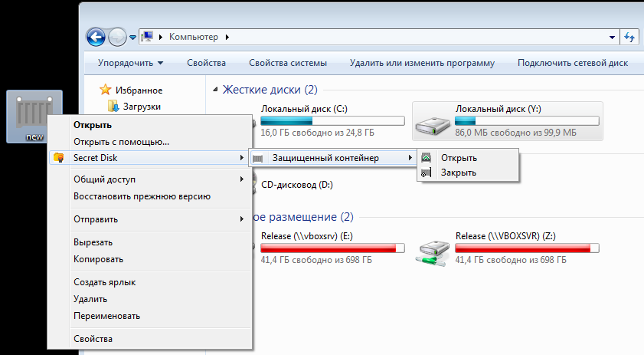Viewport: 644px width, 355px height.
Task: Click the protected container icon in submenu
Action: point(259,158)
